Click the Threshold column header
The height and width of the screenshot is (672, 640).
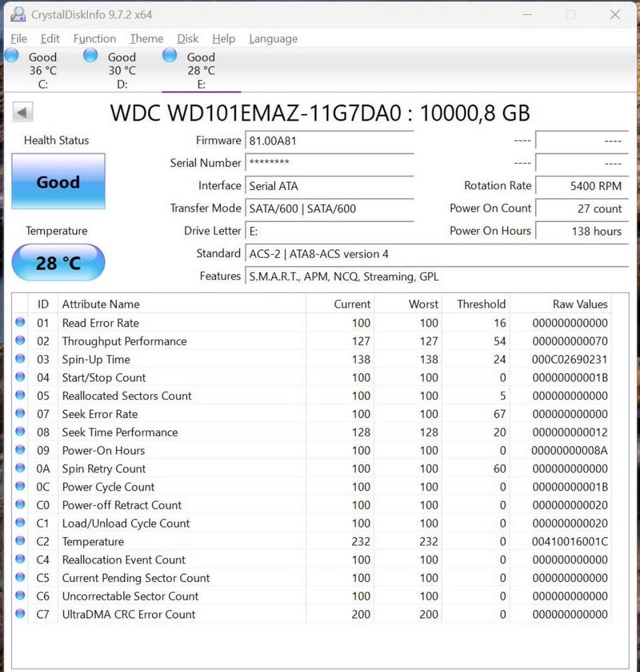pos(476,304)
